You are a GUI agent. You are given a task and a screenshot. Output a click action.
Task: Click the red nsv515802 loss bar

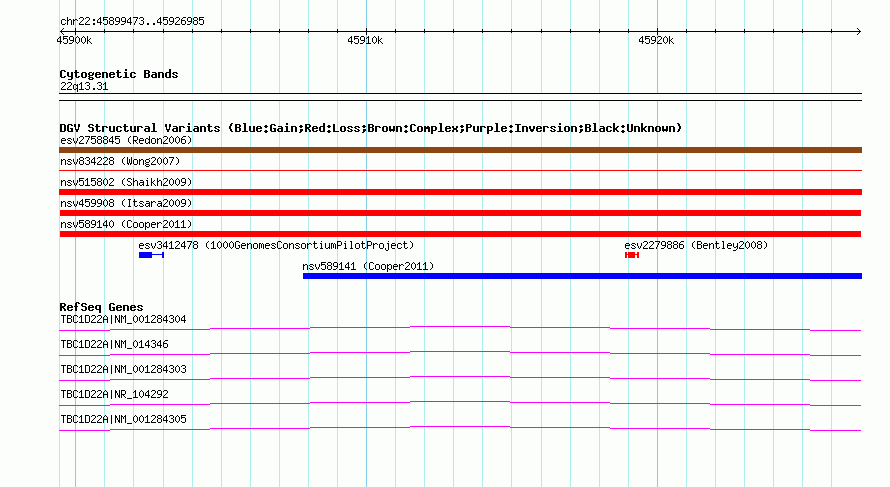(x=460, y=192)
